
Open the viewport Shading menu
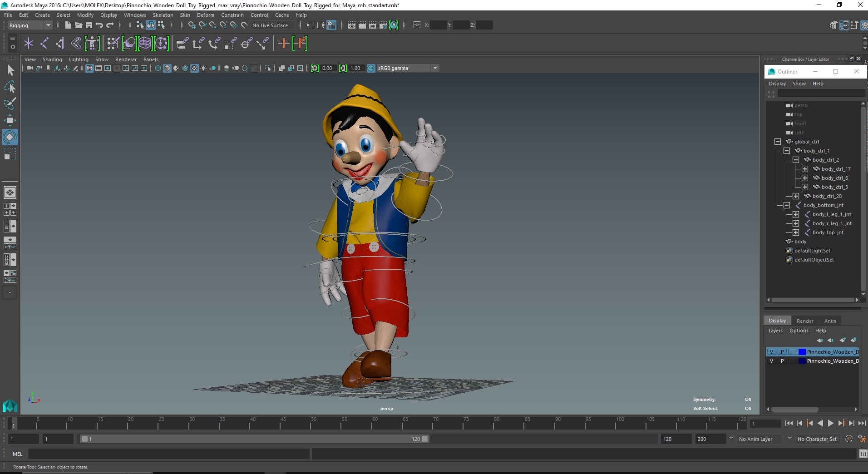[52, 59]
